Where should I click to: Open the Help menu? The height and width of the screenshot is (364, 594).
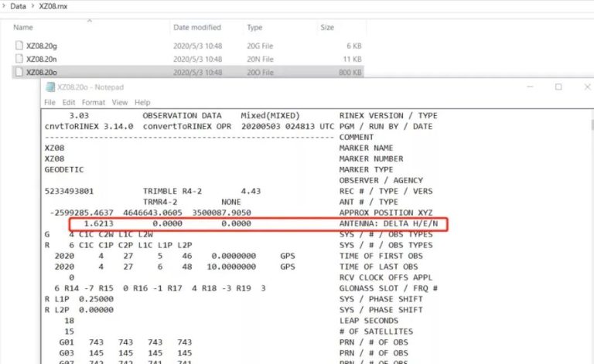(142, 102)
